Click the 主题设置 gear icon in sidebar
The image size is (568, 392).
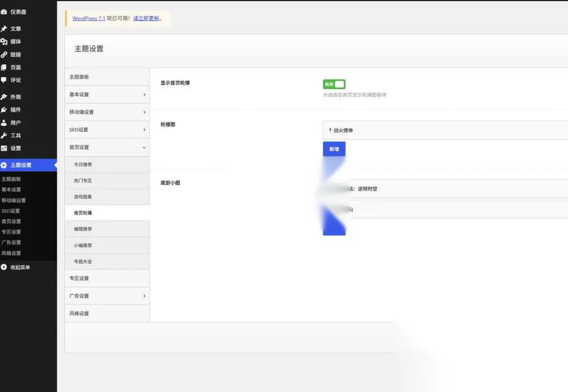point(4,165)
